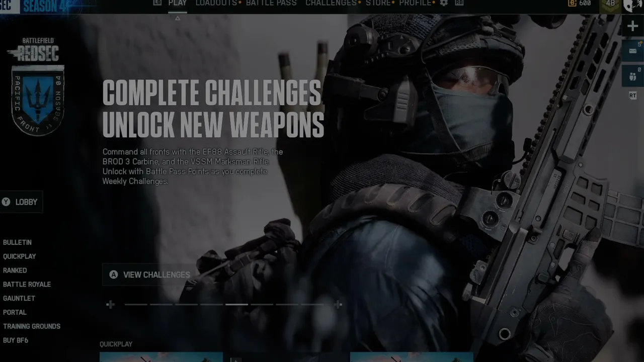Click the A button icon beside View Challenges
The image size is (644, 362).
(114, 275)
